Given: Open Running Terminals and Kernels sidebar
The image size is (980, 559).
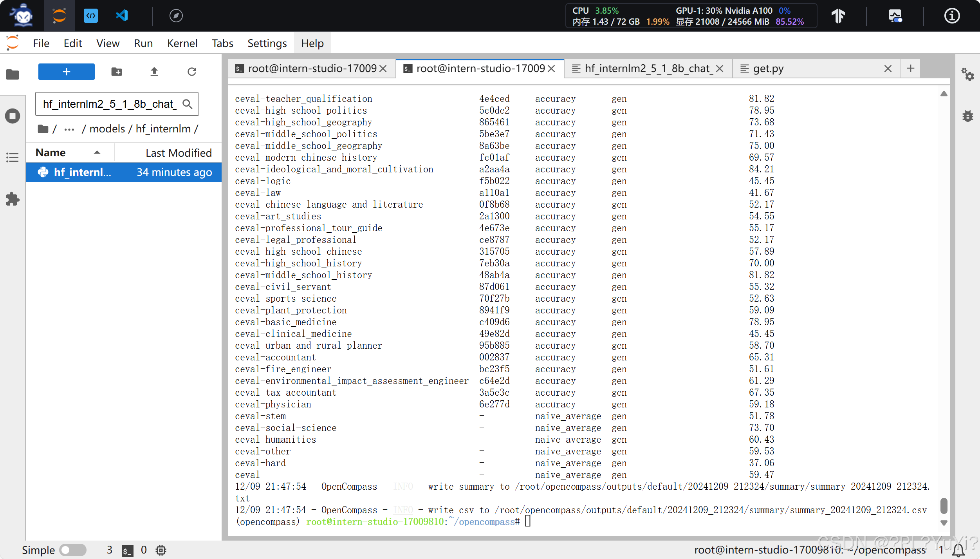Looking at the screenshot, I should (x=13, y=116).
